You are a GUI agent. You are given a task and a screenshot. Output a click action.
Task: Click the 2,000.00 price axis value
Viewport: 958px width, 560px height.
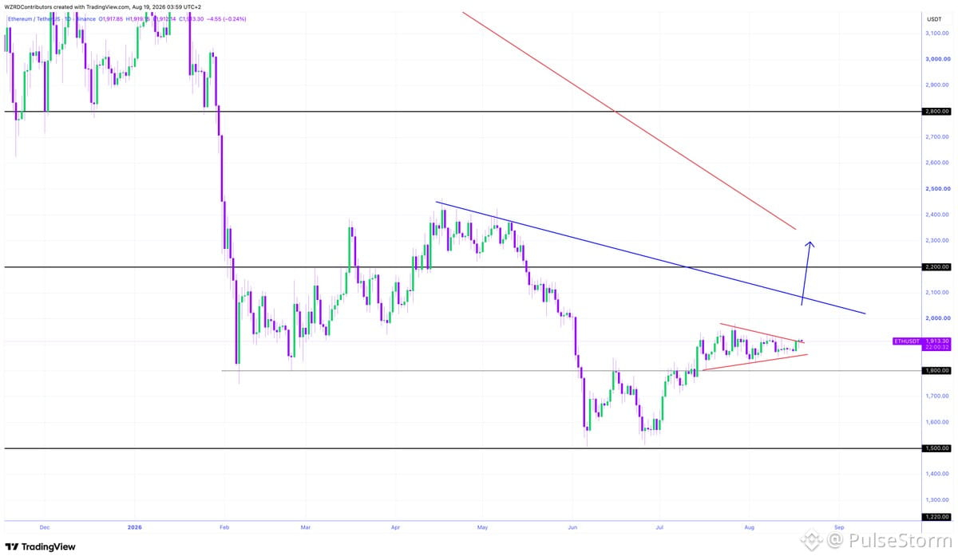(937, 318)
